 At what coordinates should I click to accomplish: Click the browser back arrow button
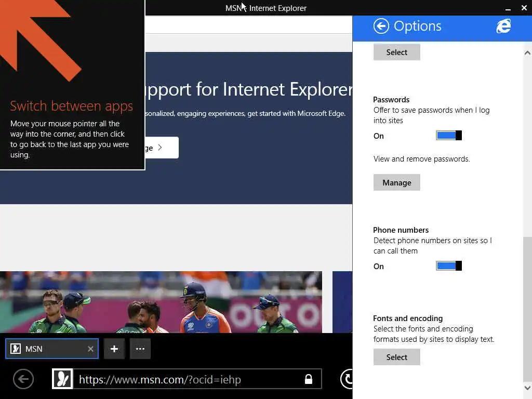click(x=23, y=379)
